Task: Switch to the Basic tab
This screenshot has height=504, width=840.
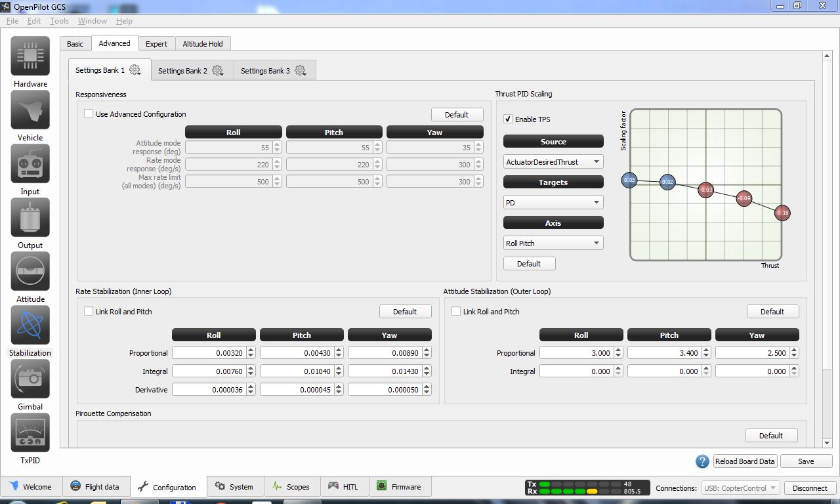Action: (x=75, y=44)
